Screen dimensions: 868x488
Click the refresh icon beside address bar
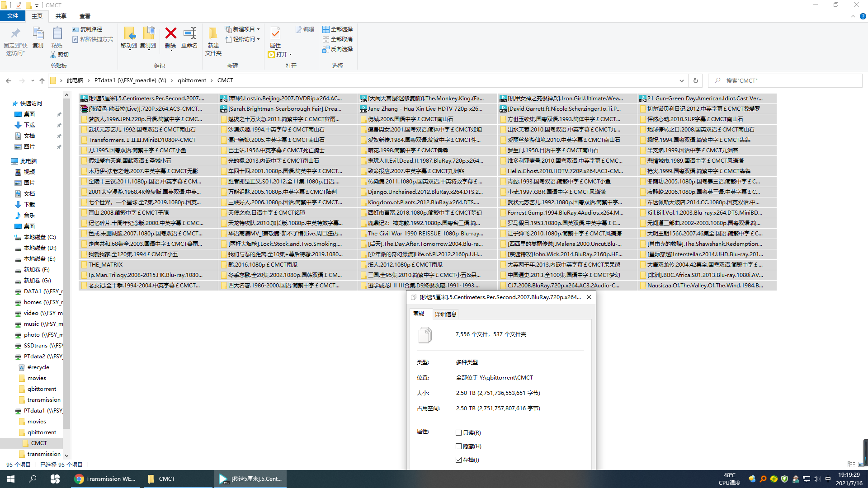[x=696, y=80]
